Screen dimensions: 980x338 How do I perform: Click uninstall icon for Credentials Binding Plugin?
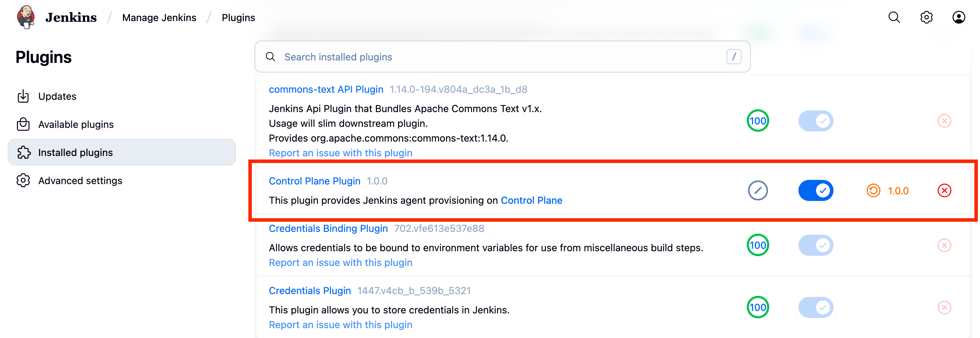944,245
